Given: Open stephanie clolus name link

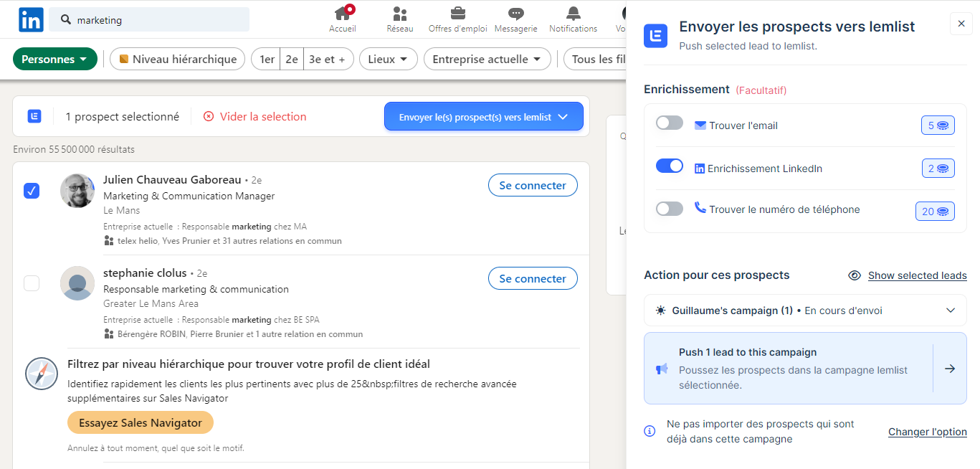Looking at the screenshot, I should [145, 273].
